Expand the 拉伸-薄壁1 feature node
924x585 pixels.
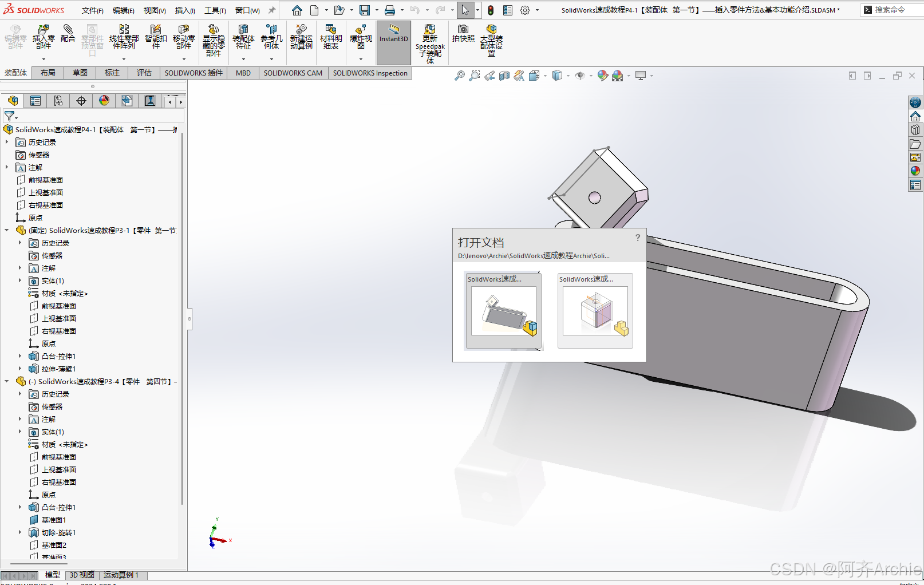pyautogui.click(x=20, y=369)
